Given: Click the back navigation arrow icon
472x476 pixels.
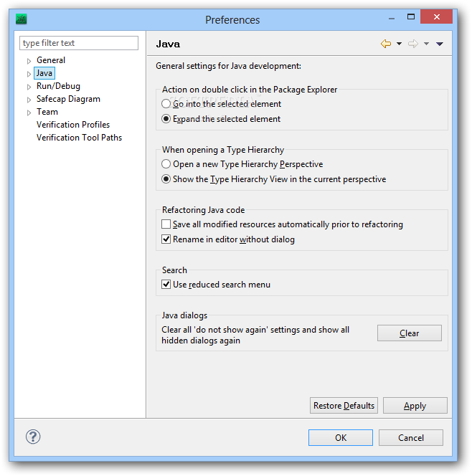Looking at the screenshot, I should tap(386, 44).
